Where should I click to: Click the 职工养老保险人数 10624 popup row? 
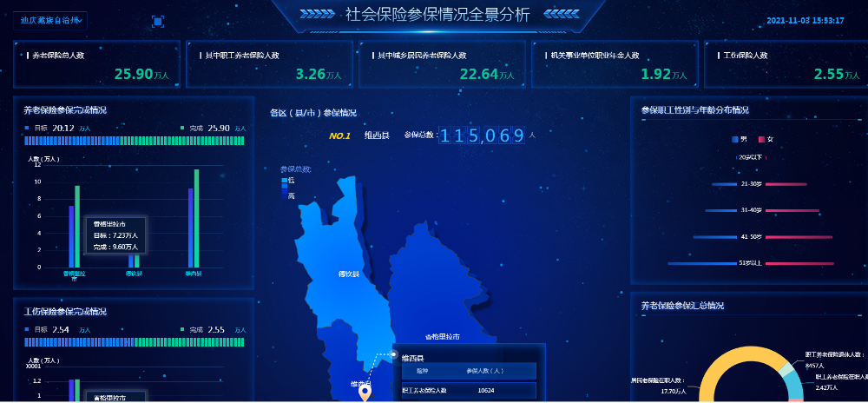coord(469,391)
